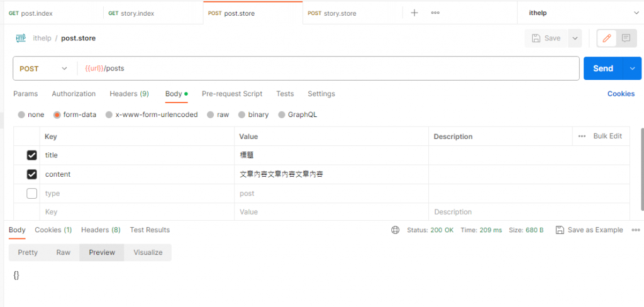Open the Test Results tab

point(150,230)
